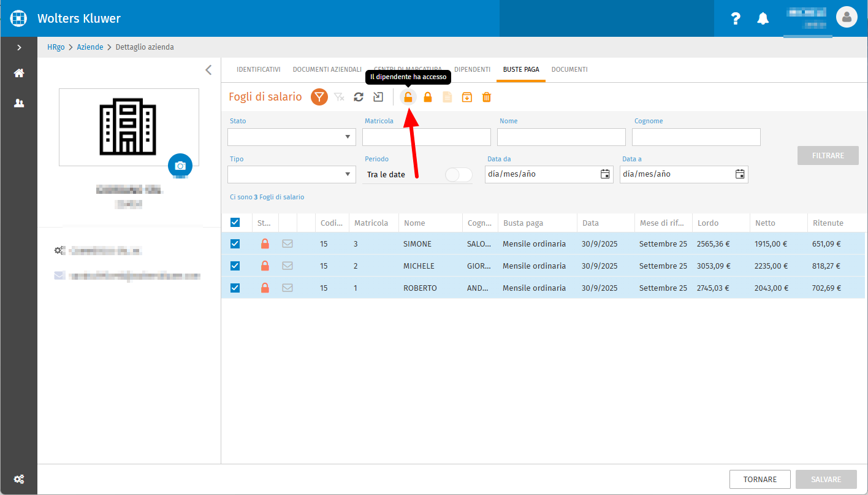Open the Aziende breadcrumb link

click(x=90, y=47)
